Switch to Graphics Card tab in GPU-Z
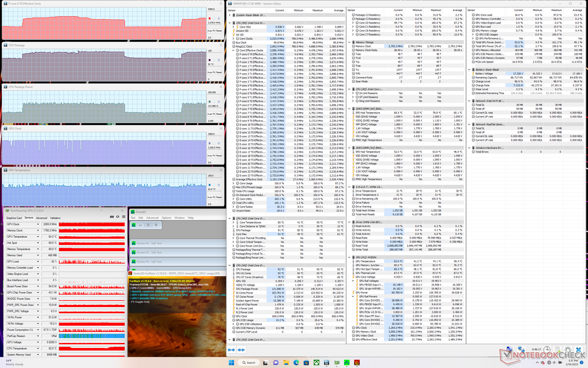588x368 pixels. click(14, 218)
